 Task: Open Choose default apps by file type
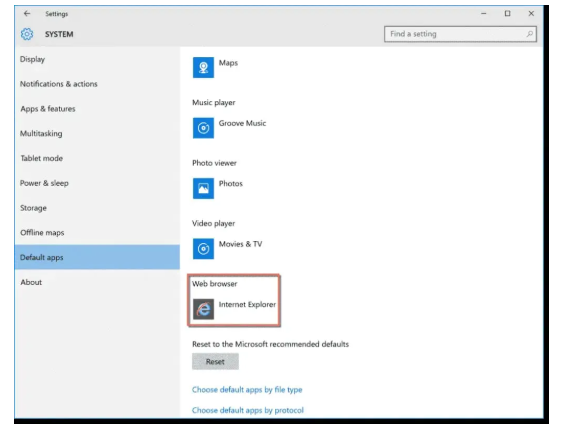247,390
